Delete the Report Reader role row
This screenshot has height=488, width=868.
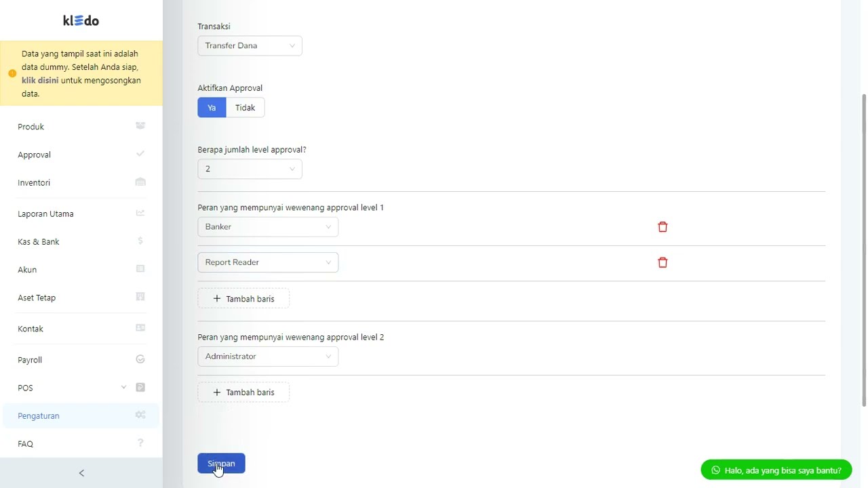pos(663,262)
